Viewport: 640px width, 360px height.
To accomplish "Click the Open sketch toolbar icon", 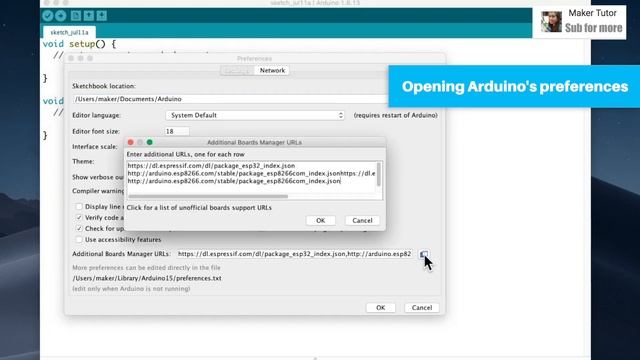I will pos(89,16).
